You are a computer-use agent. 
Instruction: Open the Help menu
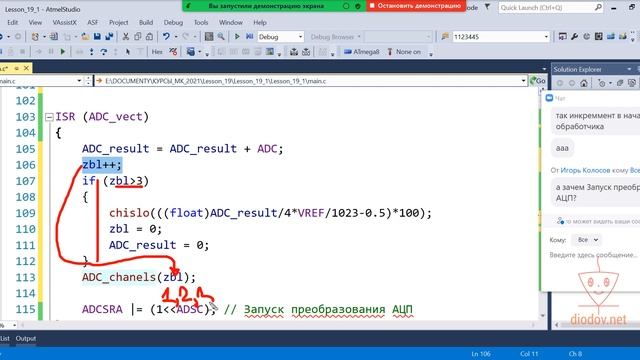[260, 22]
